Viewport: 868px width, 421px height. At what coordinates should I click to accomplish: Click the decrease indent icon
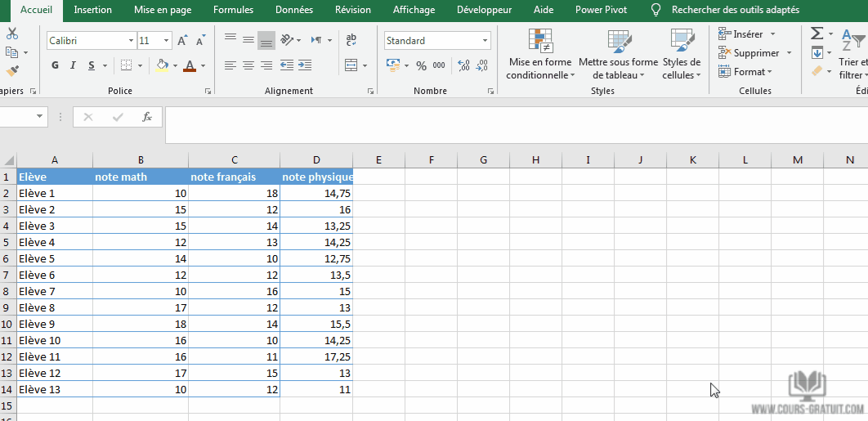(287, 65)
